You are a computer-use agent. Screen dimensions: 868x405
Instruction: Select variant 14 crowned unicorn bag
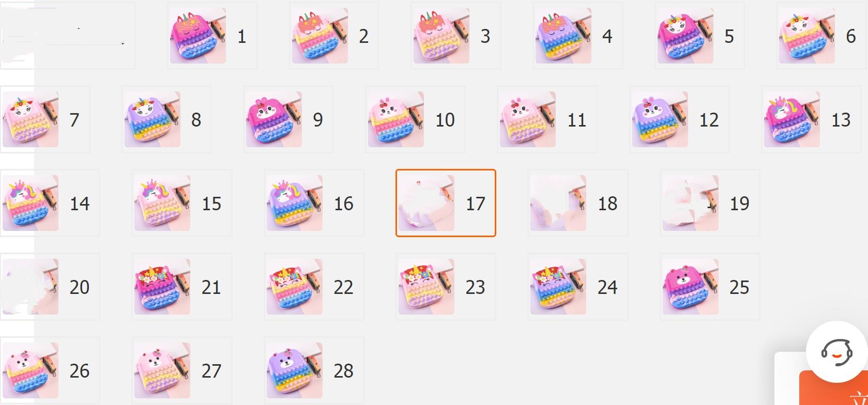[50, 203]
